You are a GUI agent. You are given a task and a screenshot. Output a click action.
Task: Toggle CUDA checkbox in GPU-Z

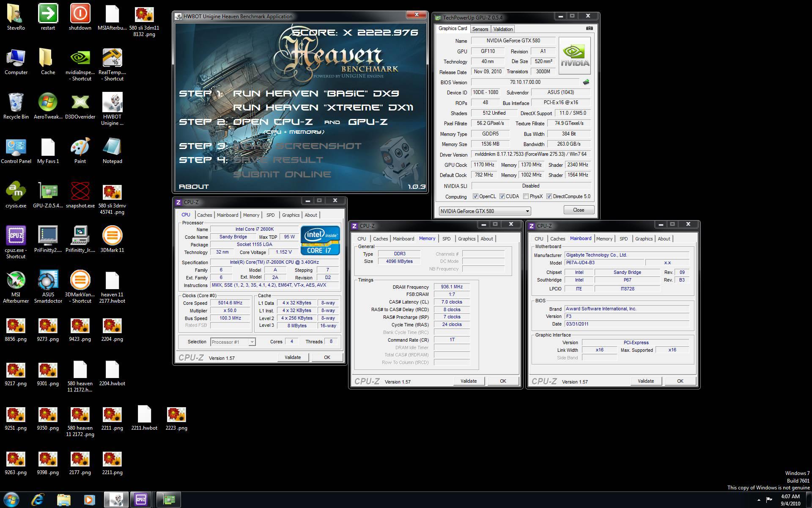502,196
